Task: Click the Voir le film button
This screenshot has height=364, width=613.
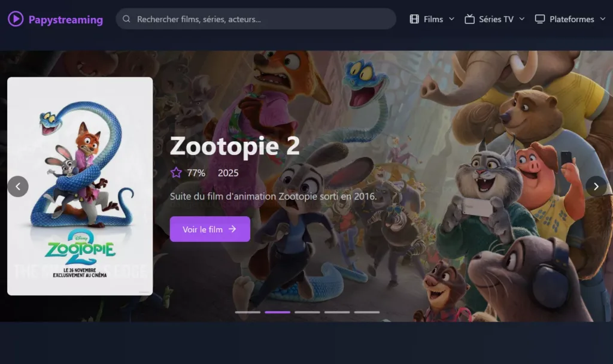Action: (x=210, y=229)
